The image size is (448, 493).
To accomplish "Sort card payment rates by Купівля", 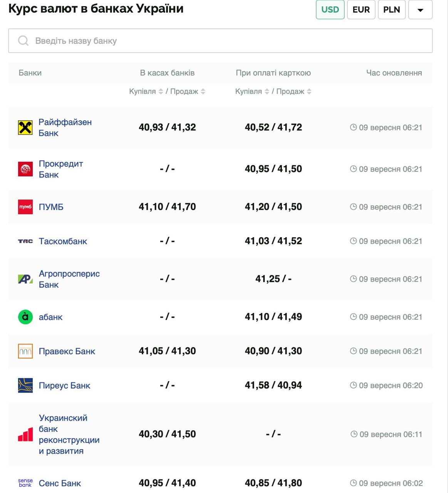I will coord(267,91).
